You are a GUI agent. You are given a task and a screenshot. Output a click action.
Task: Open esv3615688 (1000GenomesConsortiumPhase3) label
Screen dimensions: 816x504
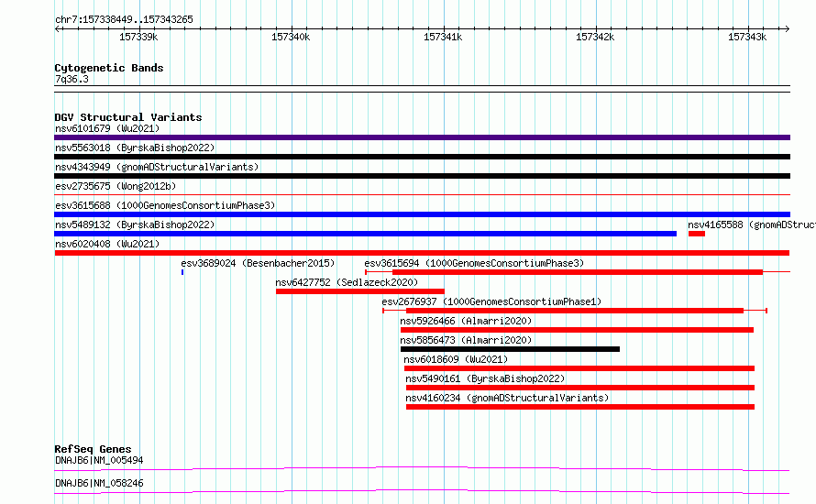(165, 205)
